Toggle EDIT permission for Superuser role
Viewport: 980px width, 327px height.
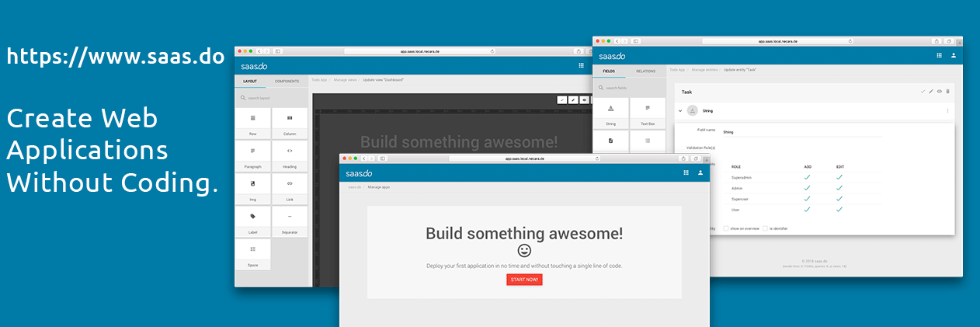839,198
